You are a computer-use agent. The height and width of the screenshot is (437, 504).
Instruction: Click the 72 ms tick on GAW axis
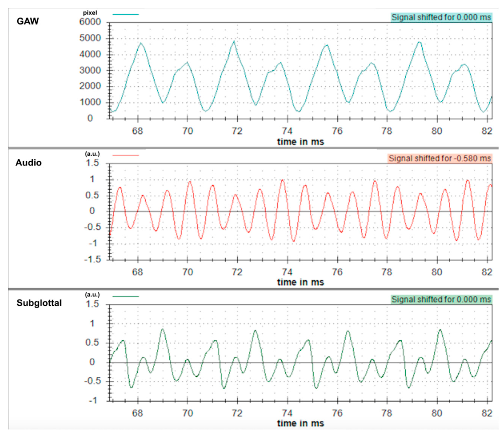237,131
